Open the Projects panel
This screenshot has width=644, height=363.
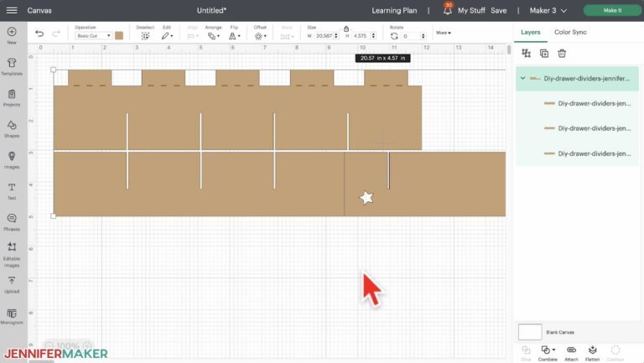point(12,98)
